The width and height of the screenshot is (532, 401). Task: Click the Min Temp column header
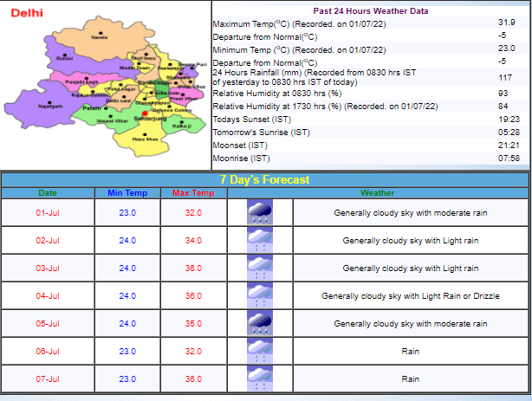[x=127, y=192]
